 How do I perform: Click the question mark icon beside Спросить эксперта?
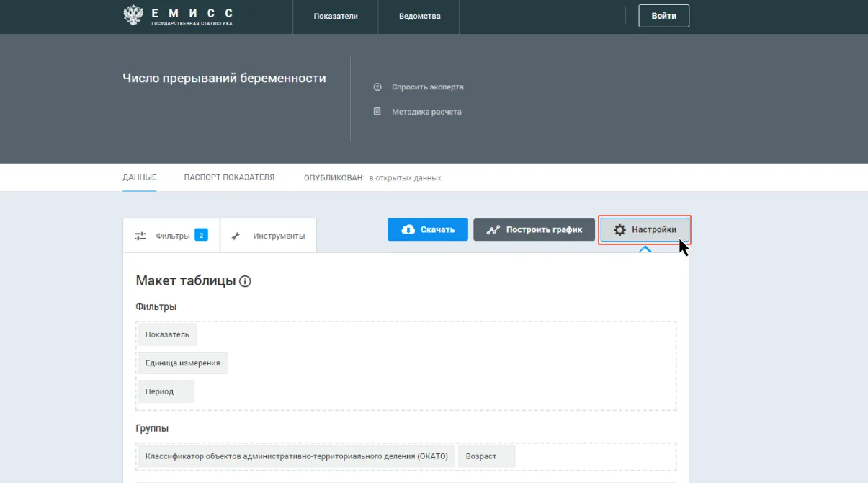tap(377, 87)
